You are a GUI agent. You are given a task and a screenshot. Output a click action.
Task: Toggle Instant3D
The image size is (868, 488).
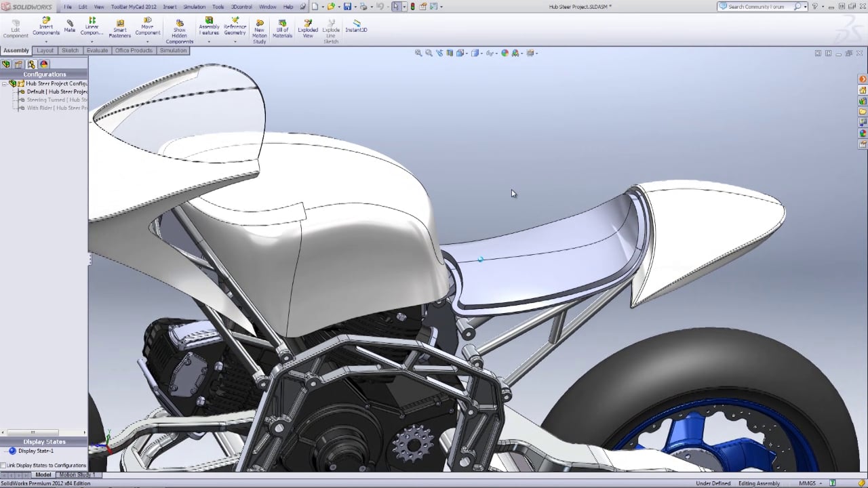point(356,26)
